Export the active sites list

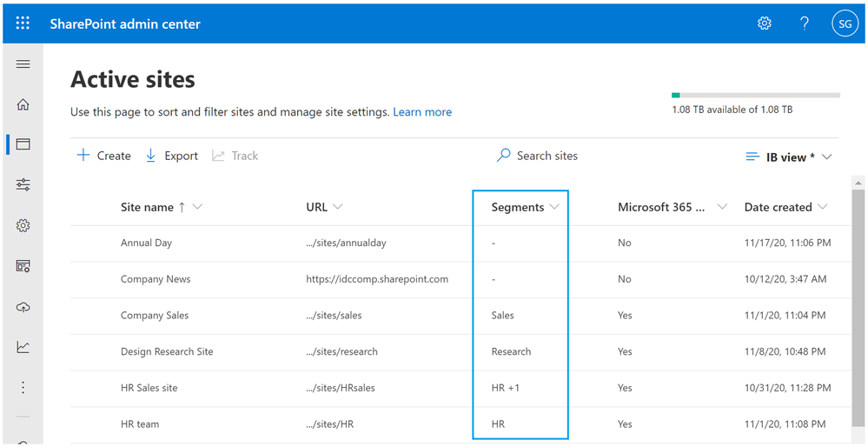tap(172, 156)
